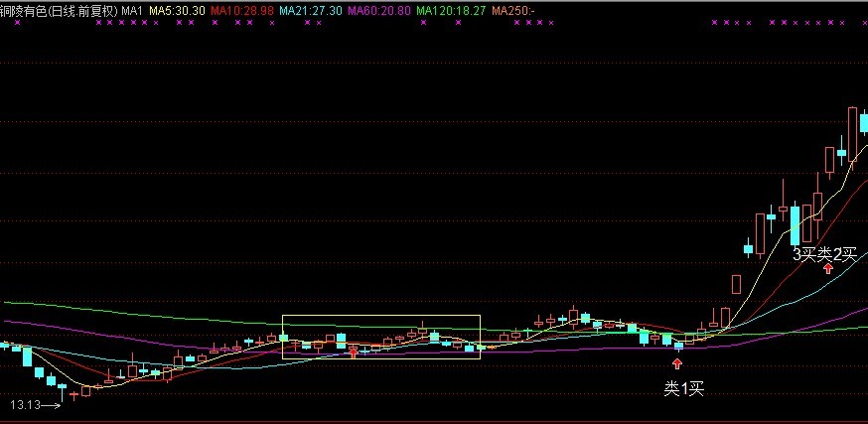Click the lowest candlestick at the 13.13 low
This screenshot has height=424, width=868.
pyautogui.click(x=72, y=394)
